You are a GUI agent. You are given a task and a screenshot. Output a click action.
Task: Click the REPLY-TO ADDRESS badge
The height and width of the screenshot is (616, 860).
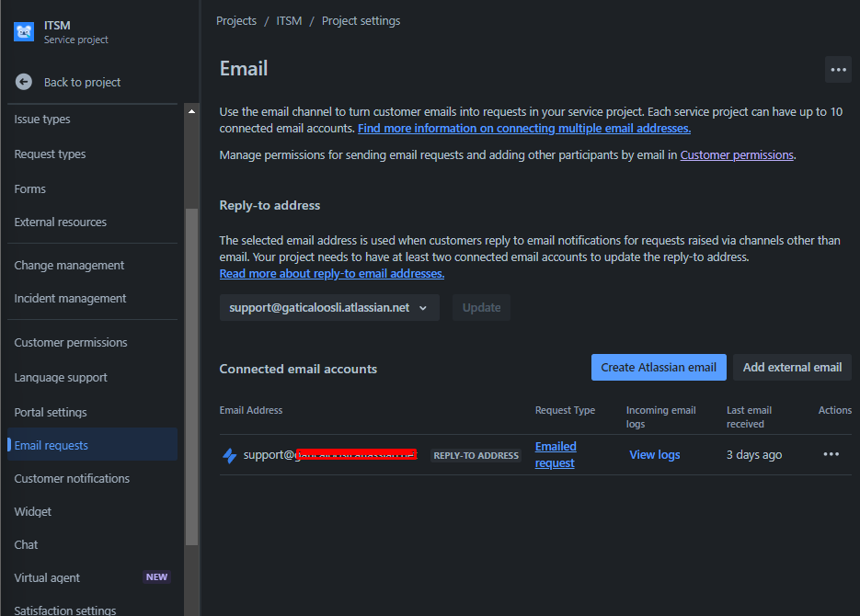(x=476, y=455)
